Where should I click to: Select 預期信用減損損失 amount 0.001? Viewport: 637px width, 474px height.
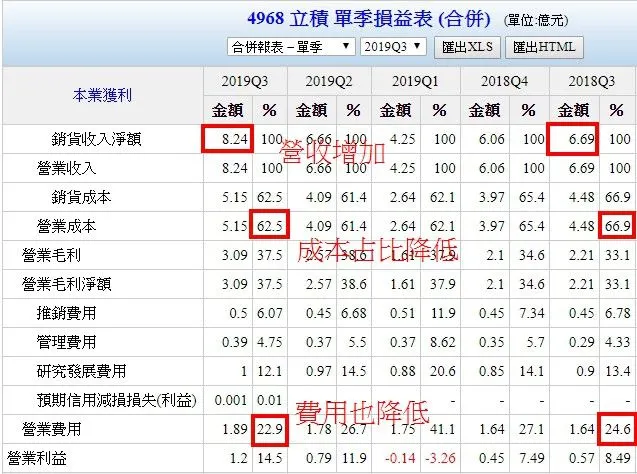(231, 400)
